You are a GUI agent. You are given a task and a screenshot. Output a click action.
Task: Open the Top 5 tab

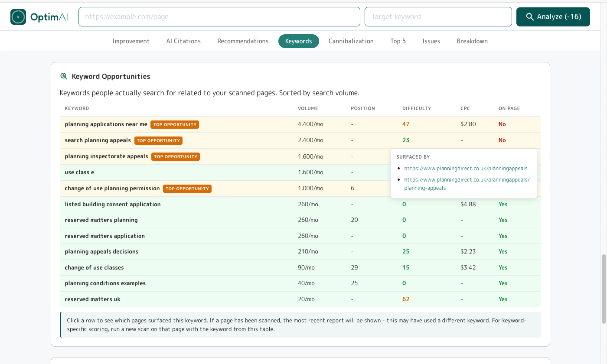(398, 41)
